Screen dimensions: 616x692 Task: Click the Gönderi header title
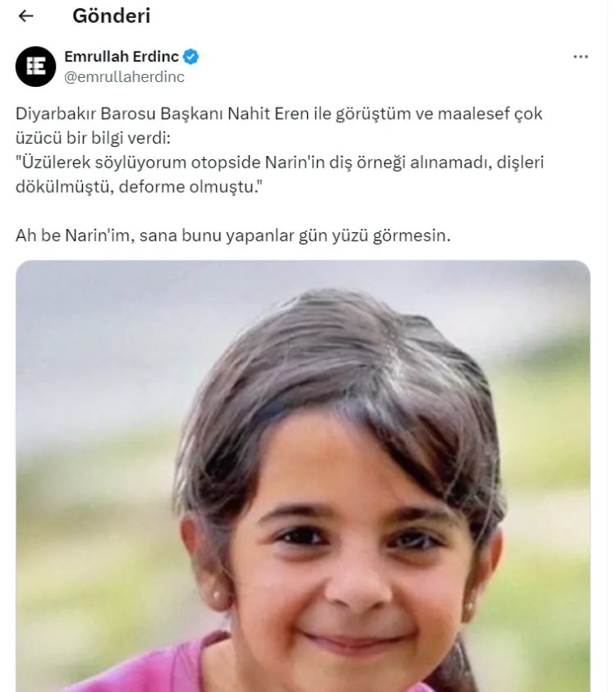(111, 16)
